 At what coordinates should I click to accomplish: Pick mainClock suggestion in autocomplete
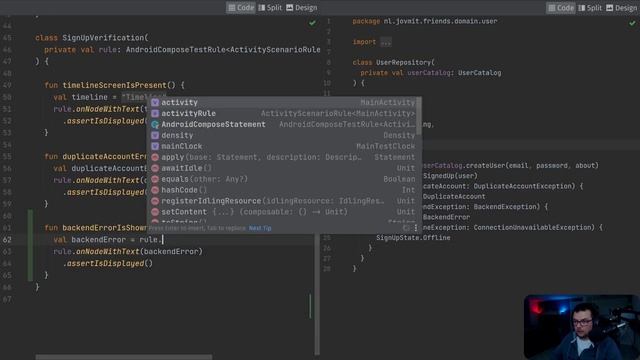(283, 146)
